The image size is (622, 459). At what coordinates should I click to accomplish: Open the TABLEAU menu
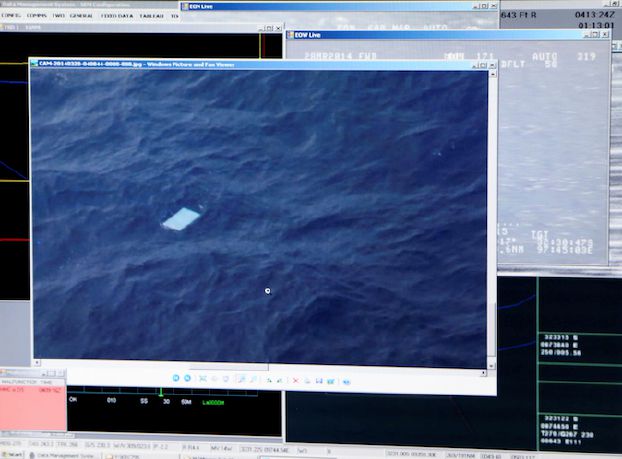click(153, 16)
